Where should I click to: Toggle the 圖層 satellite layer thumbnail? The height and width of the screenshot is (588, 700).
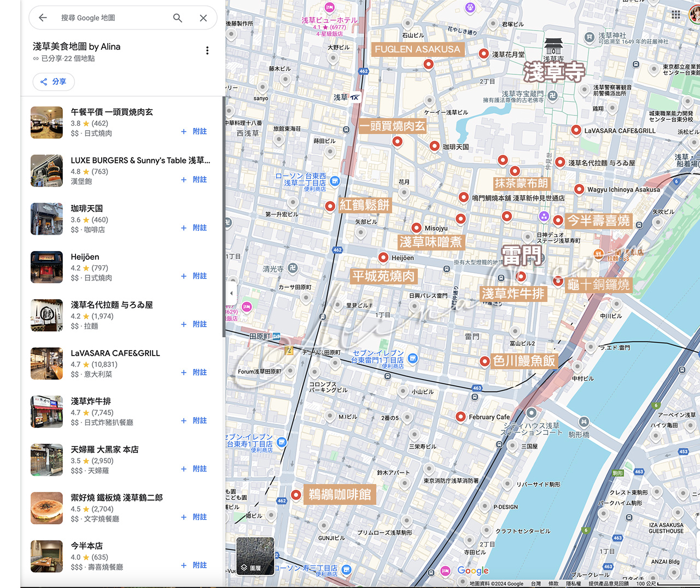click(x=255, y=555)
